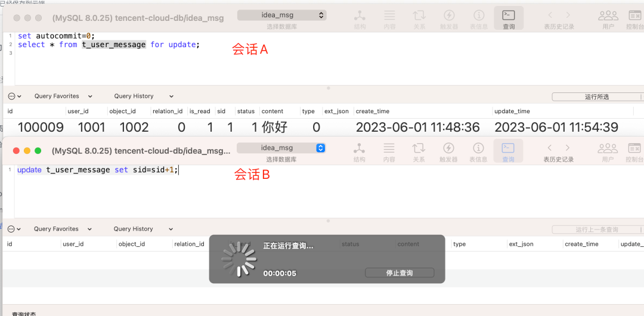
Task: Open Relations view in session B window
Action: tap(419, 151)
